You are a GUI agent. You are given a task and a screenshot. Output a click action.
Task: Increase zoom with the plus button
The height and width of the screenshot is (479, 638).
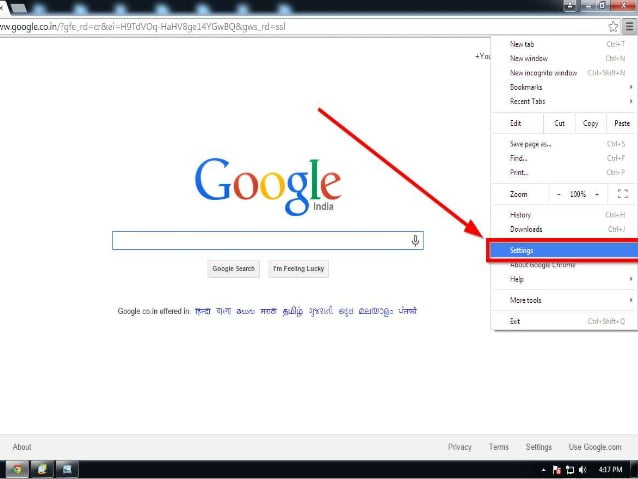(x=597, y=195)
